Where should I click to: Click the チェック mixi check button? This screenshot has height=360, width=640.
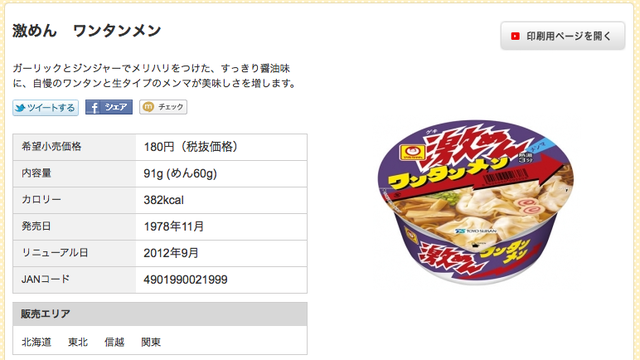[x=163, y=107]
